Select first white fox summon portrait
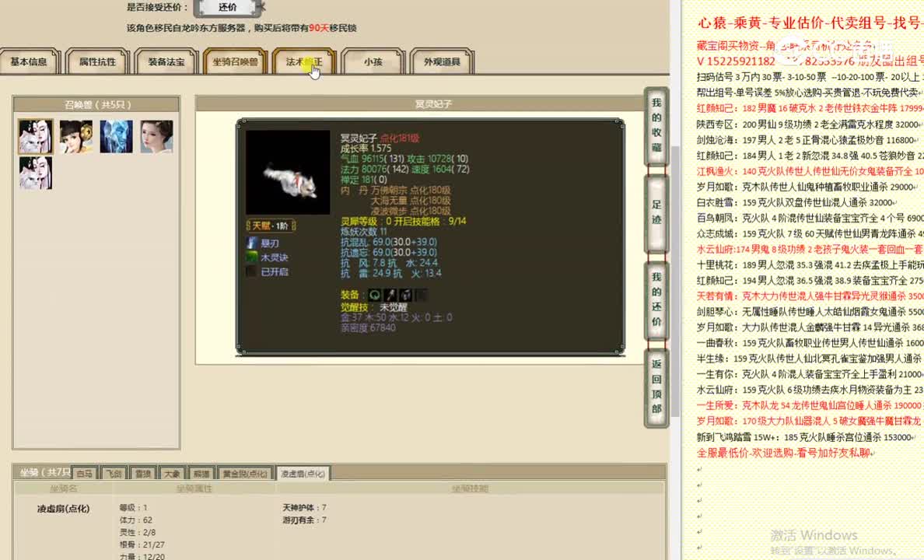924x560 pixels. point(35,136)
